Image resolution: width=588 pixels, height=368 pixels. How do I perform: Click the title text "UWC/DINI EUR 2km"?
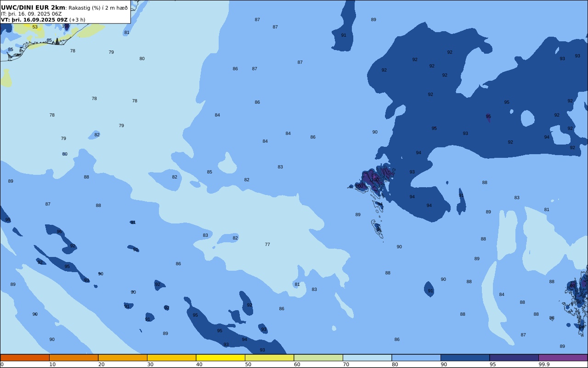pos(33,8)
